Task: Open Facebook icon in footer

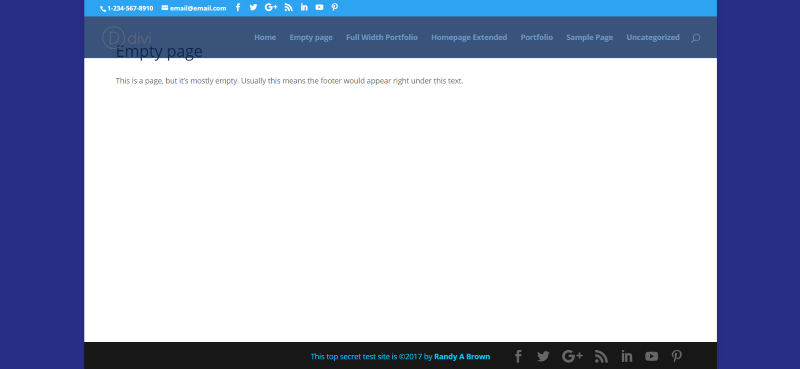Action: click(518, 356)
